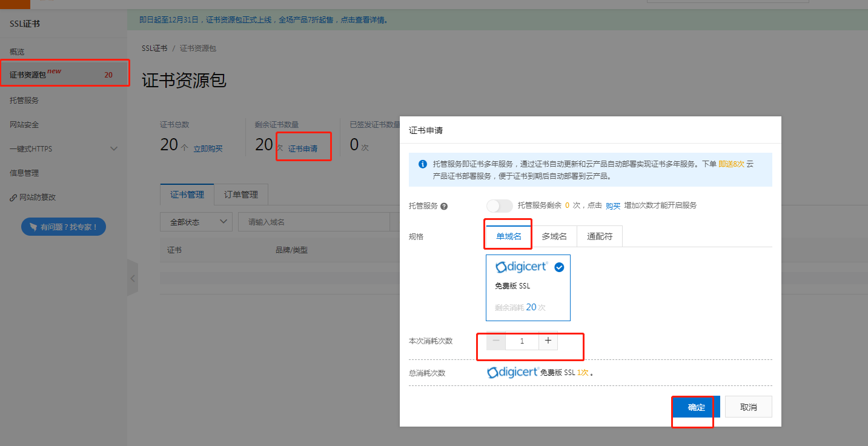The width and height of the screenshot is (868, 446).
Task: Open 网站安全 sidebar item
Action: coord(24,125)
